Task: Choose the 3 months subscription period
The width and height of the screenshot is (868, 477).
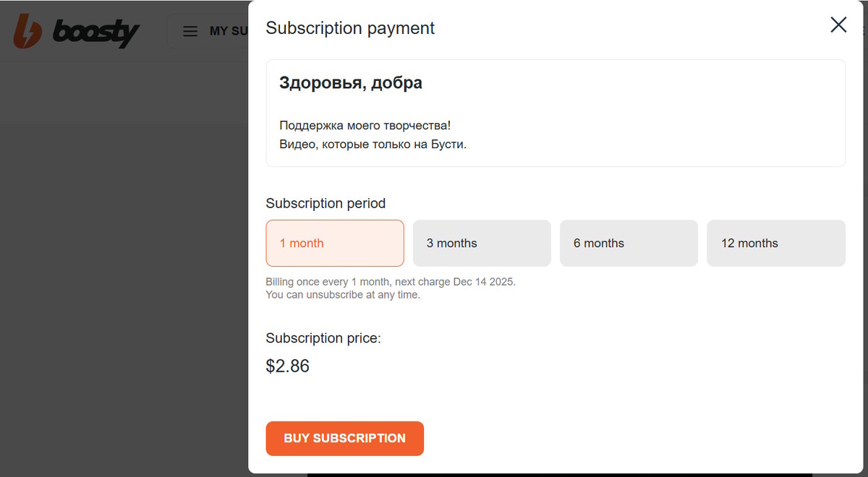Action: tap(482, 244)
